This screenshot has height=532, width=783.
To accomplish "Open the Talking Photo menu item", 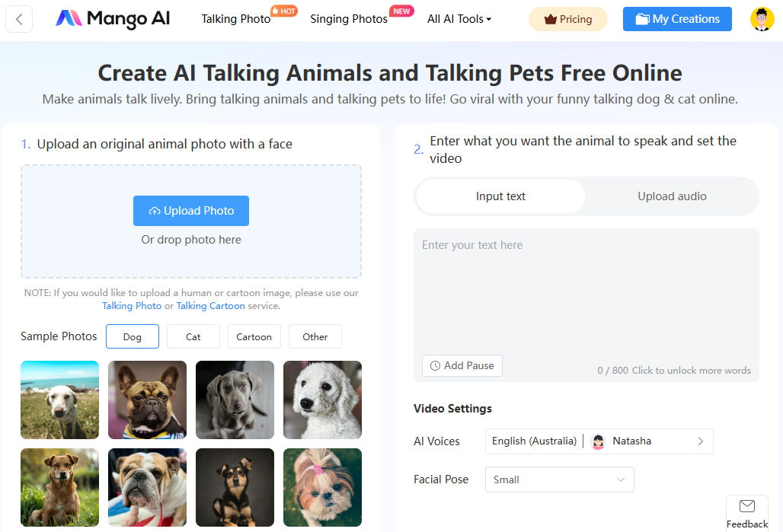I will tap(235, 19).
